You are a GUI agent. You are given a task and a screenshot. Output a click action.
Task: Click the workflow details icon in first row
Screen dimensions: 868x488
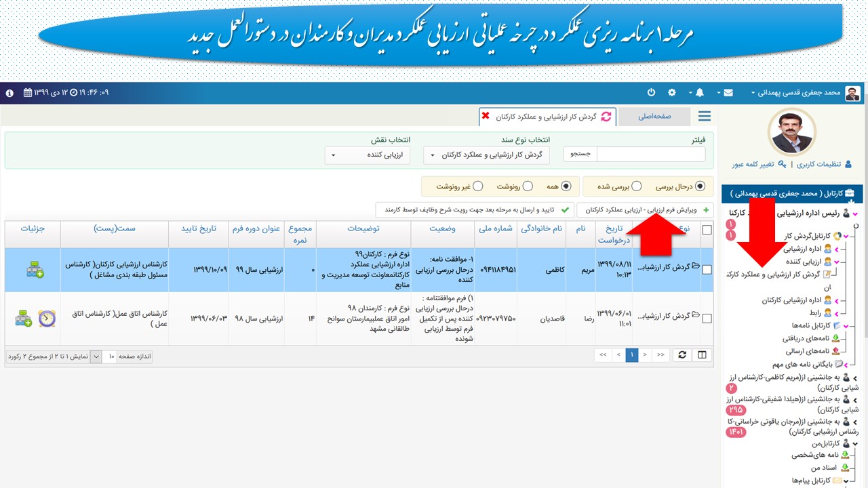35,270
